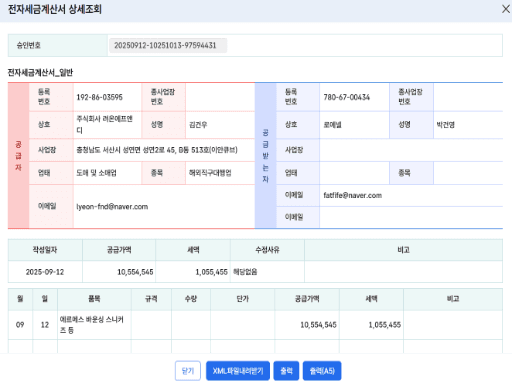Click the 출력(A5) button
The width and height of the screenshot is (512, 384).
coord(322,371)
